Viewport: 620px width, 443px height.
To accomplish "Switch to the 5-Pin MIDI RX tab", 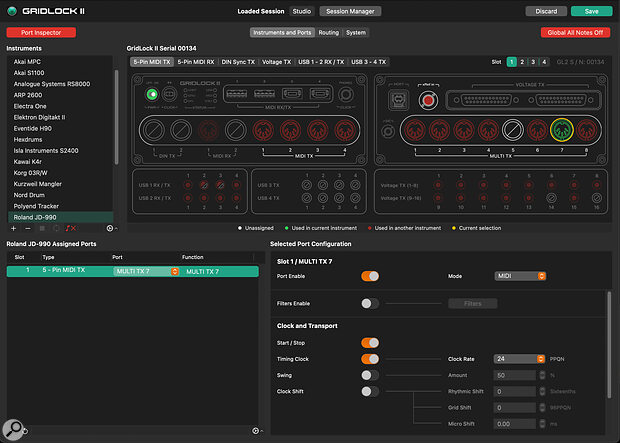I will tap(196, 62).
